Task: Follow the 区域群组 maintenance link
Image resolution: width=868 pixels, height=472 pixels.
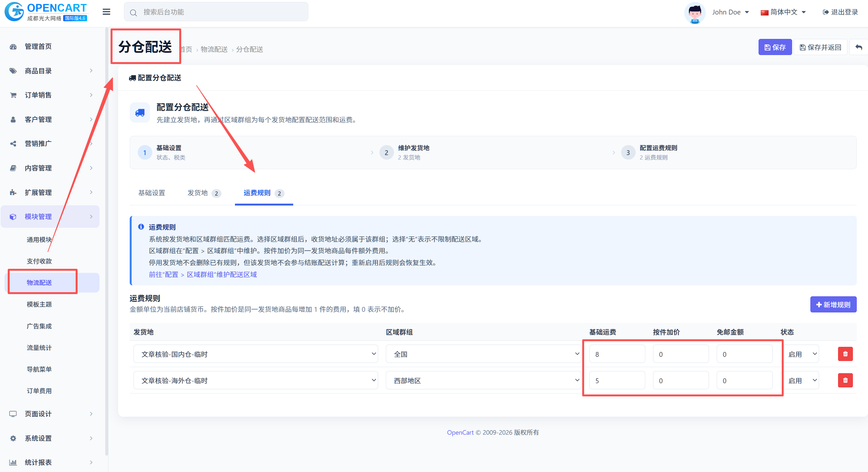Action: pos(203,274)
